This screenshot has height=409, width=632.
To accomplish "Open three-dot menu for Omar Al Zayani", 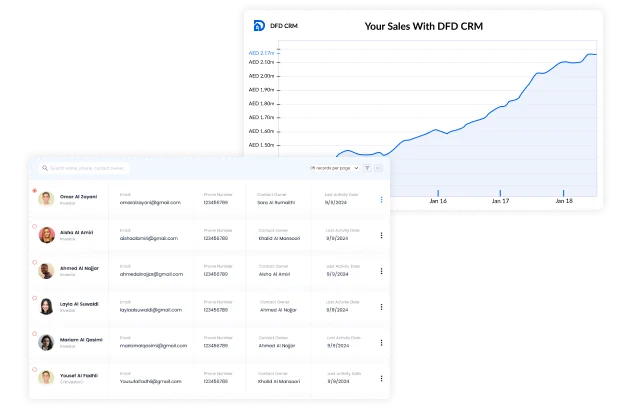I will tap(381, 199).
